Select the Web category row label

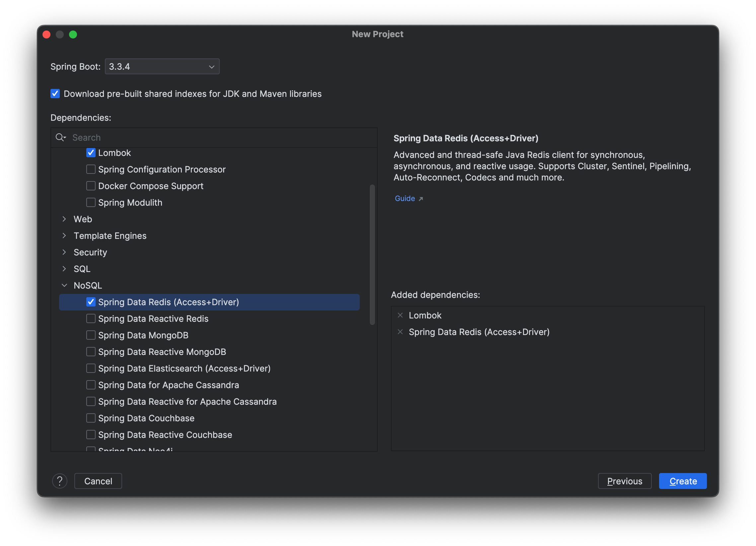(x=83, y=219)
